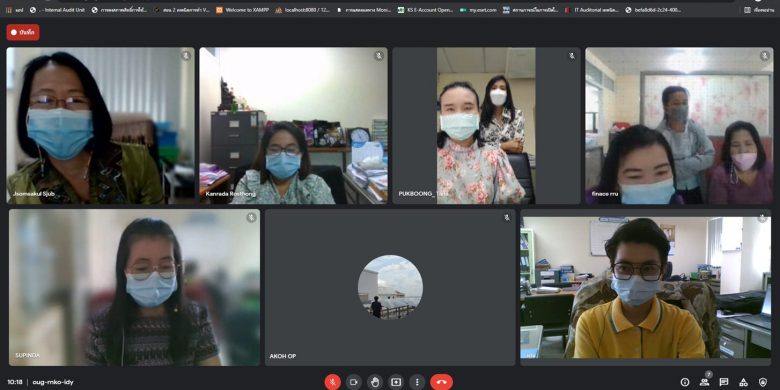Open the befa8d6d-2c24 bookmark
This screenshot has height=390, width=780.
pyautogui.click(x=653, y=9)
